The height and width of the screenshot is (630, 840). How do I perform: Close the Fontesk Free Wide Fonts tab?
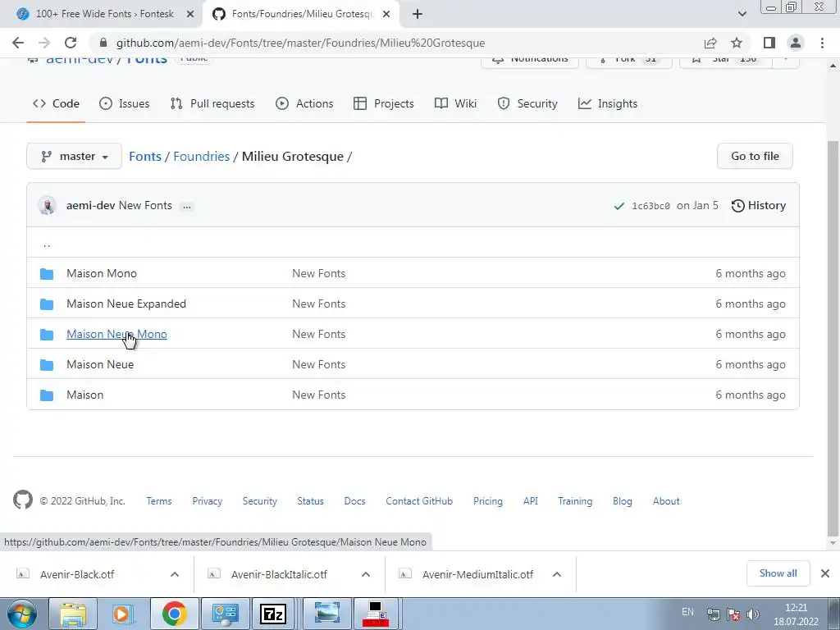[x=190, y=14]
